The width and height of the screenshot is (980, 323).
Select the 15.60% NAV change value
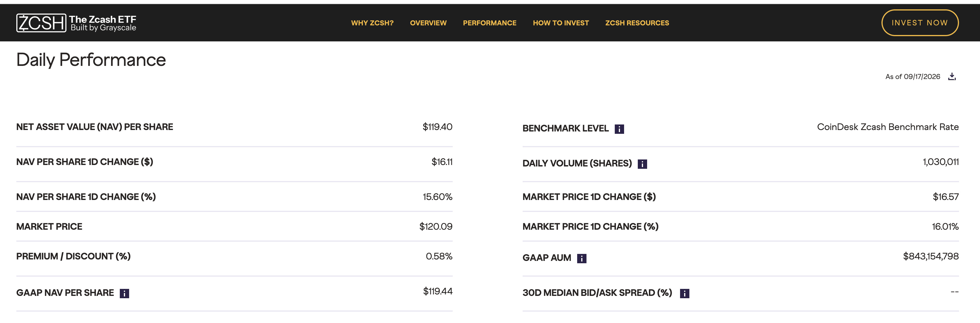437,197
